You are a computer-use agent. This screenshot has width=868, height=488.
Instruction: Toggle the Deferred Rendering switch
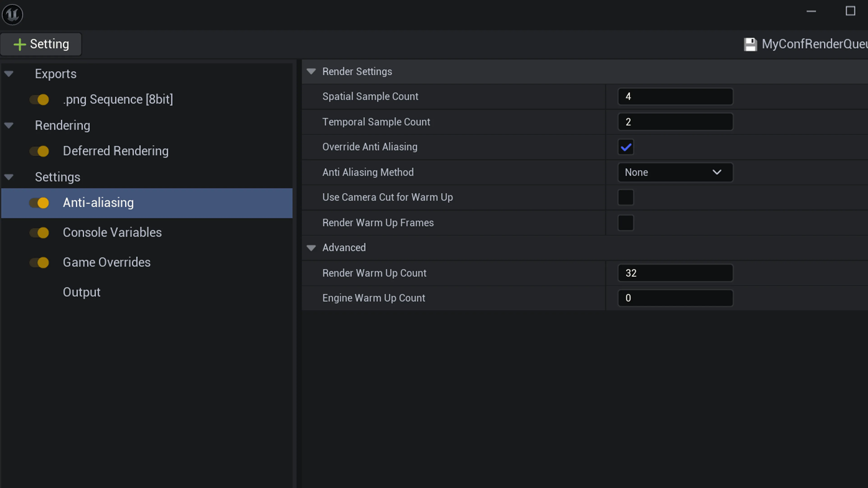click(39, 151)
